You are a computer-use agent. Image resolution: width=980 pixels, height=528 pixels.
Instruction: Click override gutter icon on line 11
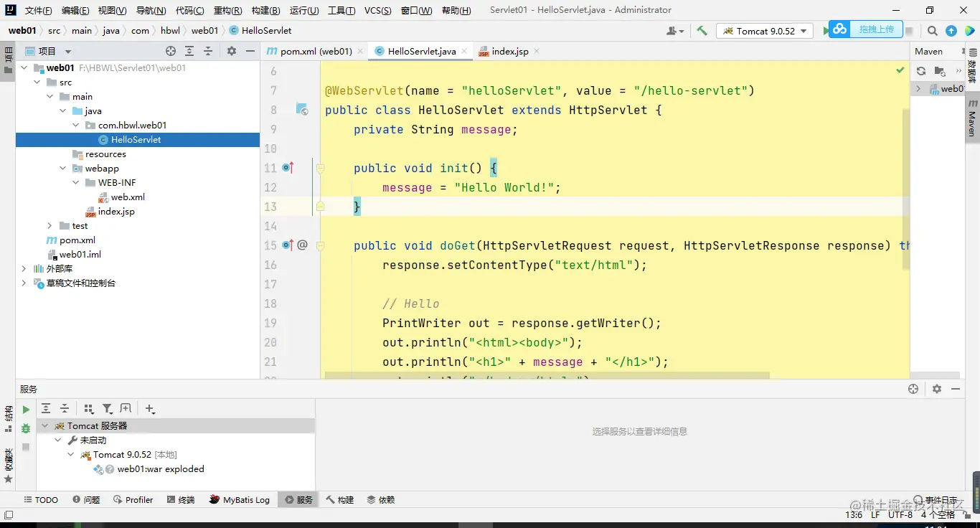[288, 168]
